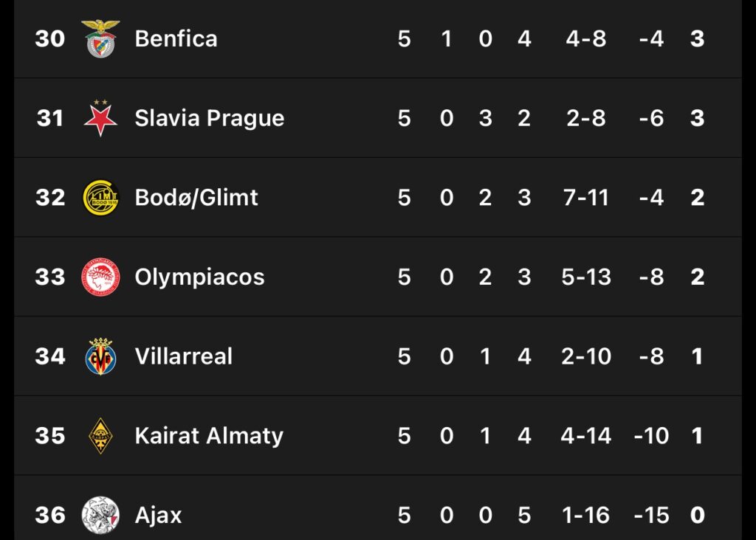Tap the Villarreal yellow crest
The image size is (756, 540).
pos(100,356)
